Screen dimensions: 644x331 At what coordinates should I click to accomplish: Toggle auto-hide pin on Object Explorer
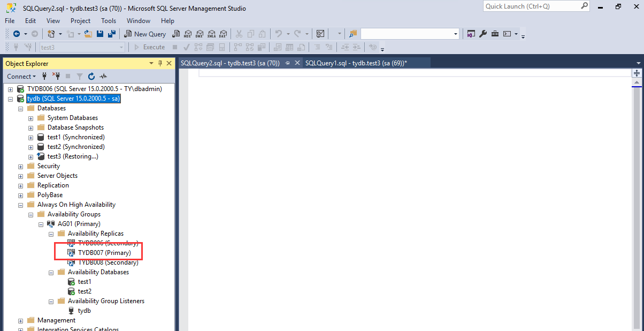pos(160,63)
